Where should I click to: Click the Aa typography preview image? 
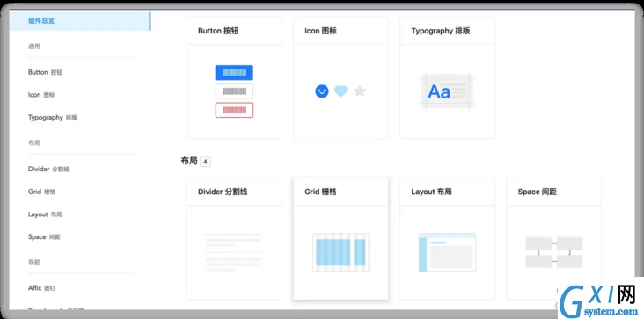[x=447, y=91]
